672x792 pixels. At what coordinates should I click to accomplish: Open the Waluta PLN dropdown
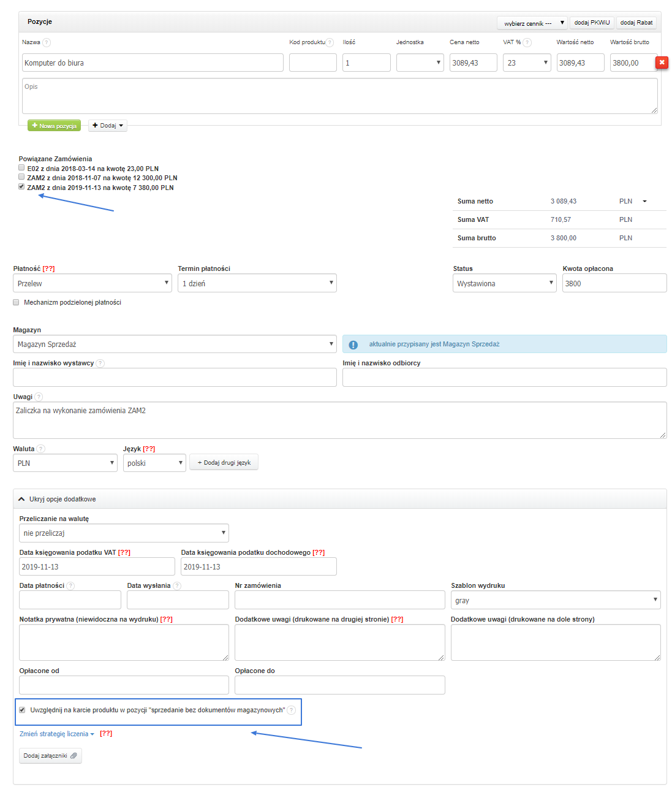tap(65, 463)
